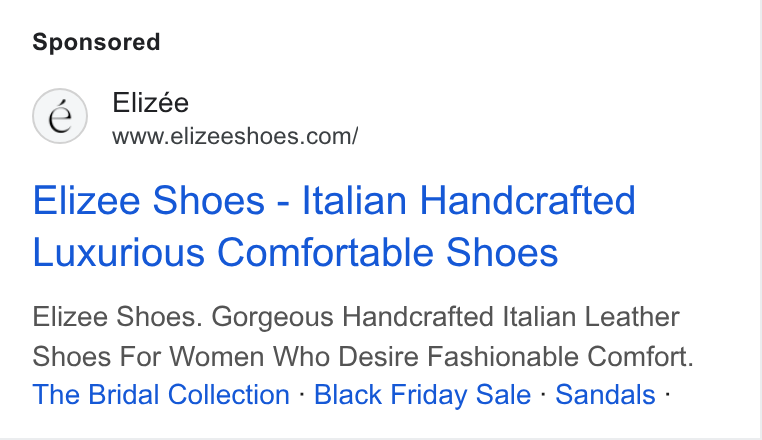This screenshot has width=762, height=440.
Task: Open the Sandals sitelink
Action: [x=605, y=394]
